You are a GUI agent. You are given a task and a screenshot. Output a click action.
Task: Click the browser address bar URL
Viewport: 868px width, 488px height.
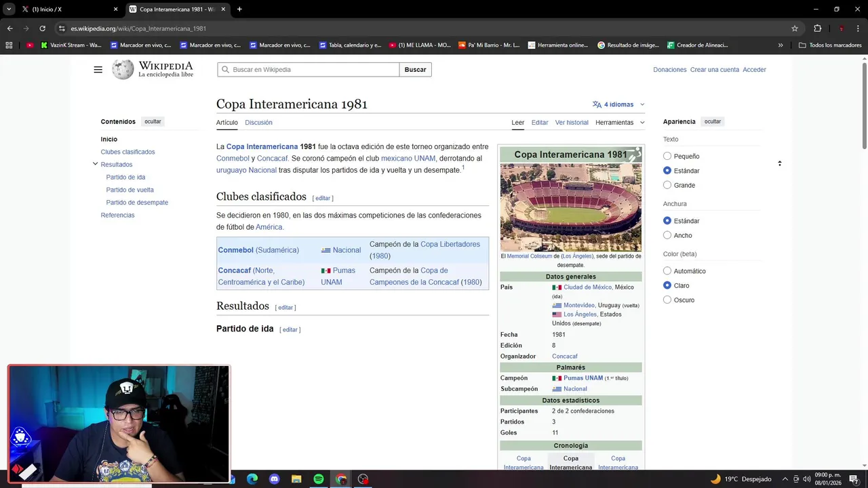(x=138, y=28)
